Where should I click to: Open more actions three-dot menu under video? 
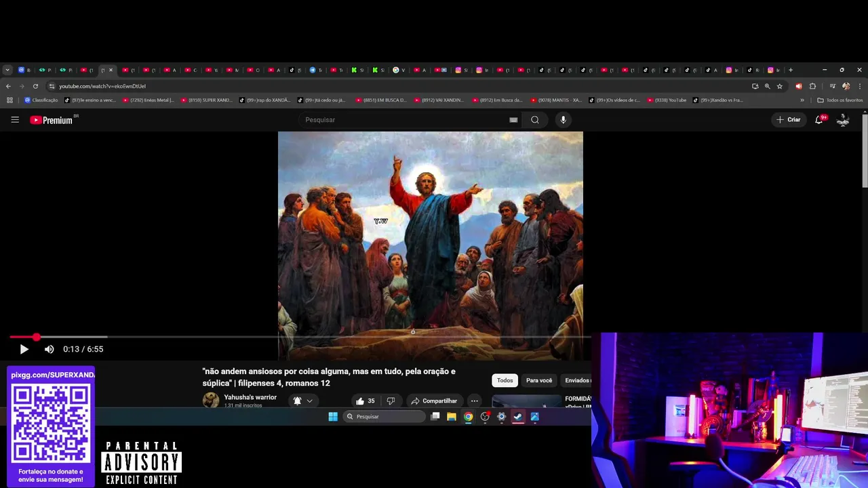(x=474, y=401)
